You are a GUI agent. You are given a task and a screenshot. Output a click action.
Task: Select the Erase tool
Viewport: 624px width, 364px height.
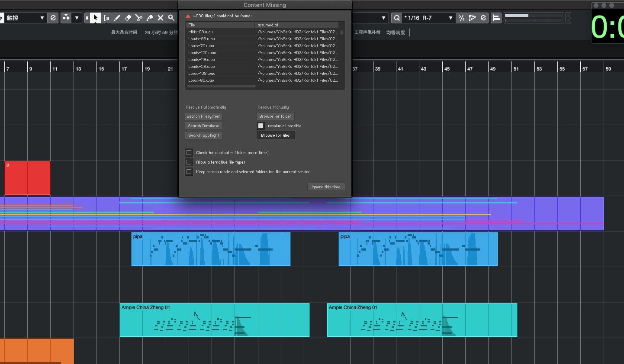[128, 18]
